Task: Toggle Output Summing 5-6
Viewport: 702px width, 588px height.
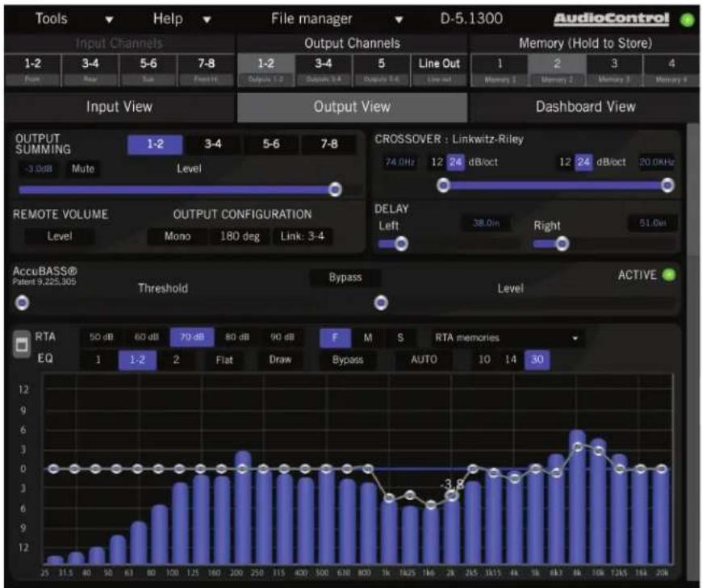Action: (271, 144)
